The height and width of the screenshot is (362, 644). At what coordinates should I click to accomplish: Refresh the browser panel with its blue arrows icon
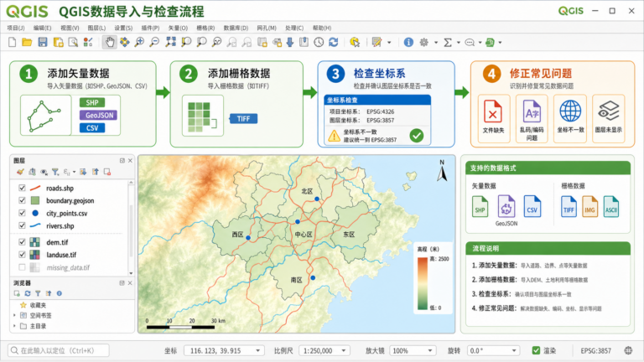pyautogui.click(x=28, y=293)
